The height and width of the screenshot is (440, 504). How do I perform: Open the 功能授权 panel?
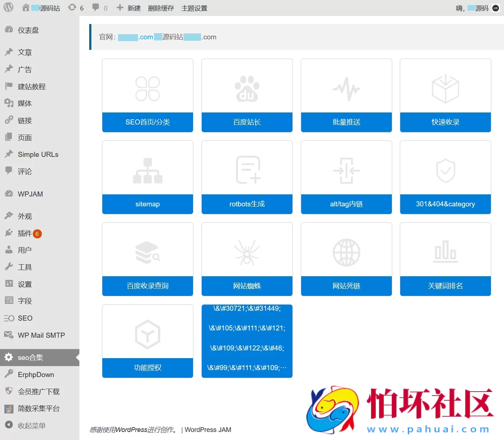[147, 368]
